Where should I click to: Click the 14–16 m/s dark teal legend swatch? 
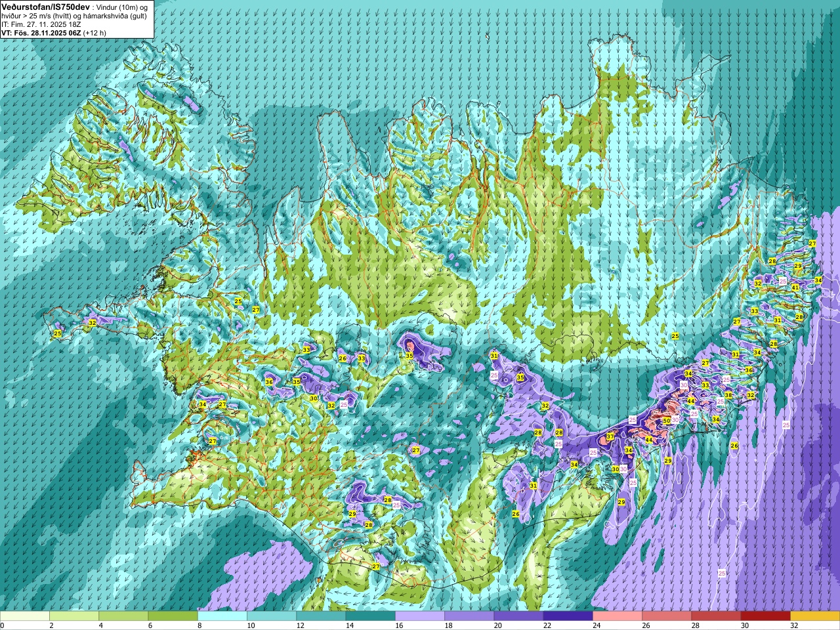coord(371,616)
